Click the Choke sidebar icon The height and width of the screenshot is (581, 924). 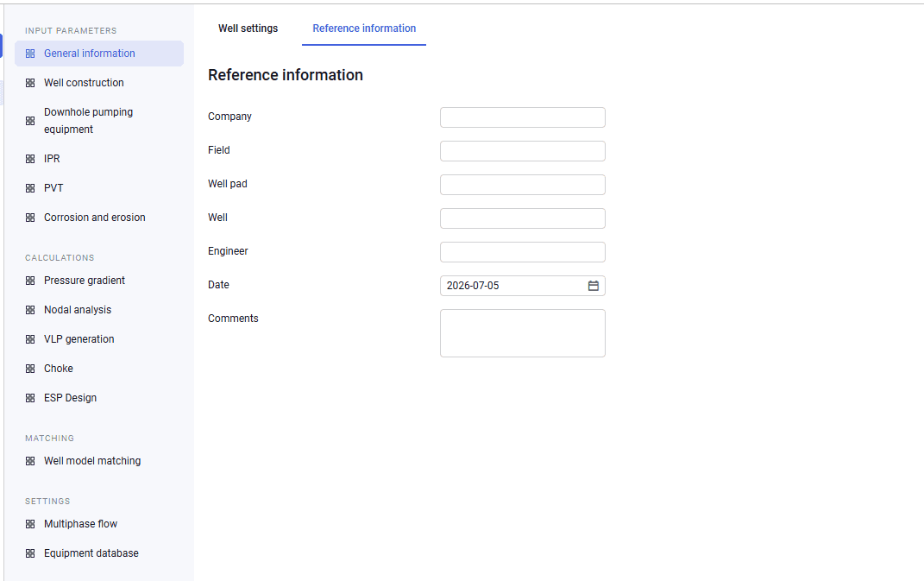coord(30,369)
